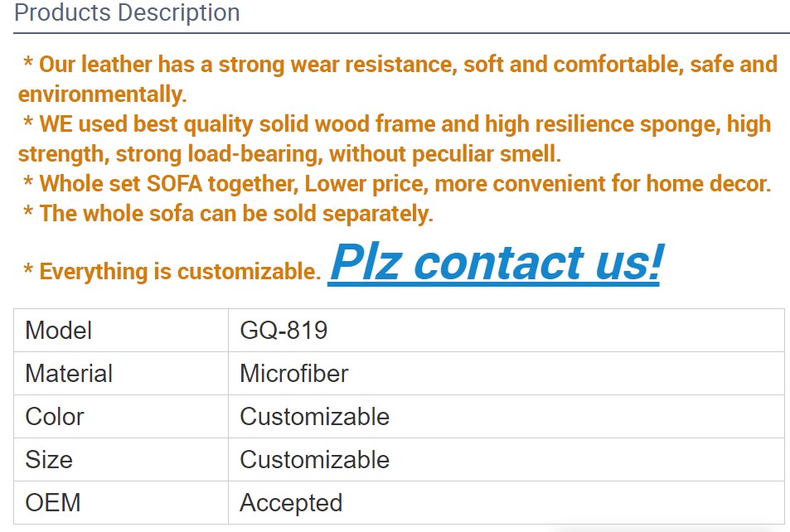Click the Accepted value cell
Viewport: 790px width, 532px height.
click(506, 502)
